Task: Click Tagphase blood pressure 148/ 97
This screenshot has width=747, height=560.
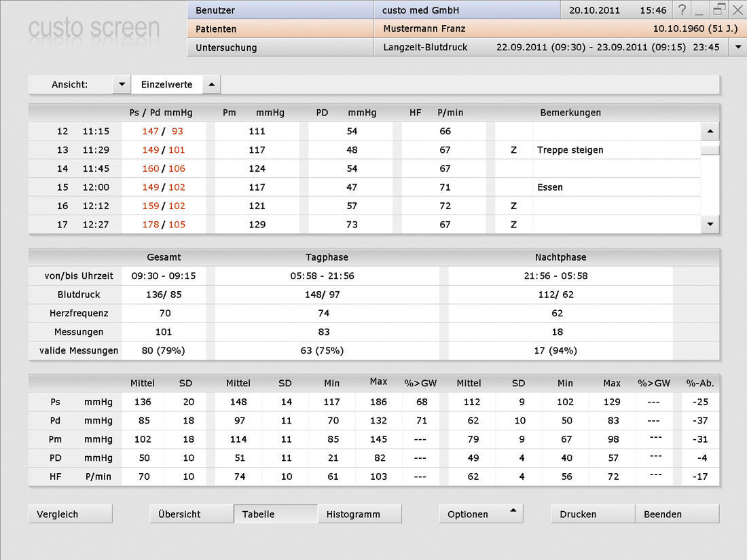Action: point(322,295)
